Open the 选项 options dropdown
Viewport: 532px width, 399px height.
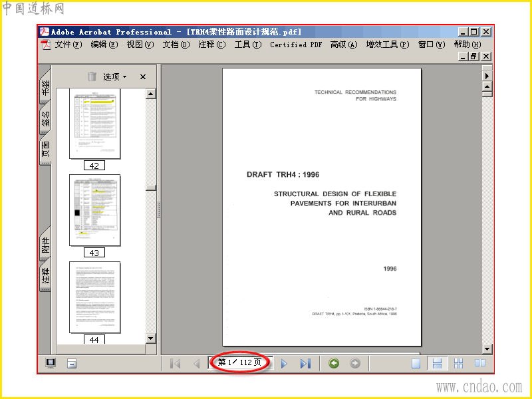click(115, 77)
